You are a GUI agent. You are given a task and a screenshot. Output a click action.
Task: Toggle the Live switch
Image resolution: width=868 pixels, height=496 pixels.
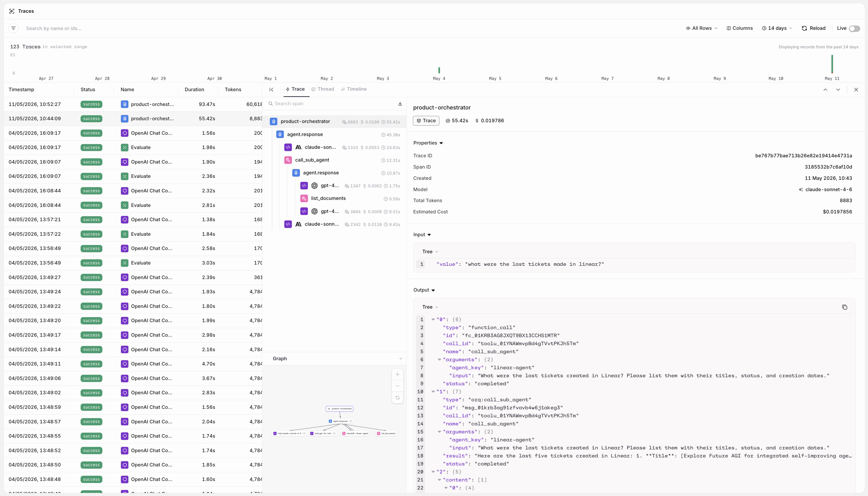click(854, 29)
